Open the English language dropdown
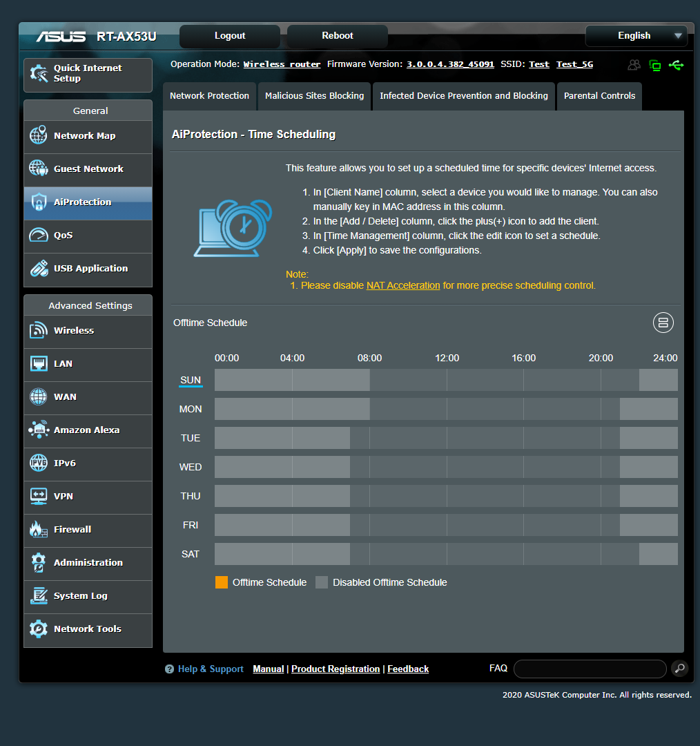The width and height of the screenshot is (700, 746). 635,35
